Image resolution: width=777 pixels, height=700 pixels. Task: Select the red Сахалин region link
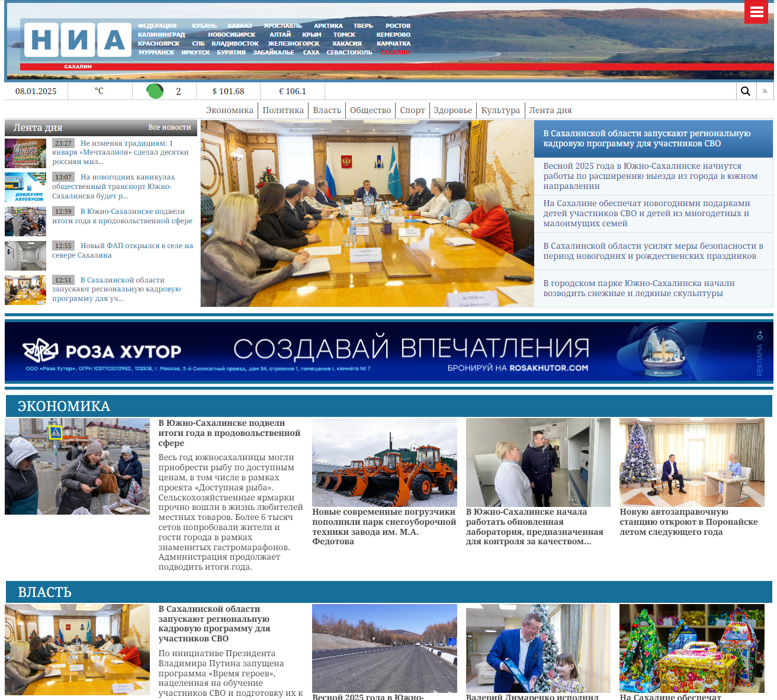coord(395,53)
